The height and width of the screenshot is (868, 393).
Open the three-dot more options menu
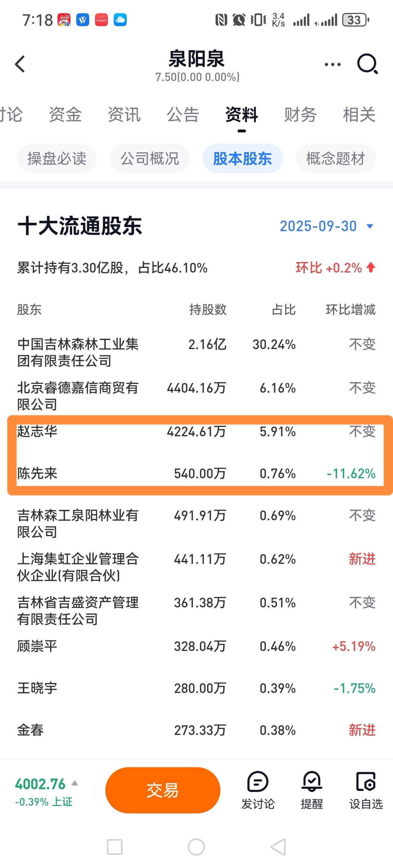333,64
